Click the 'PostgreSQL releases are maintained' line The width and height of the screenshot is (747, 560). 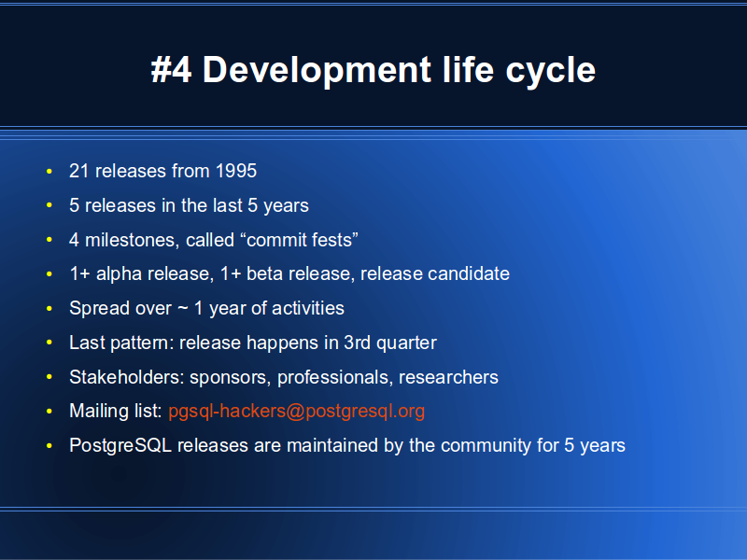346,445
